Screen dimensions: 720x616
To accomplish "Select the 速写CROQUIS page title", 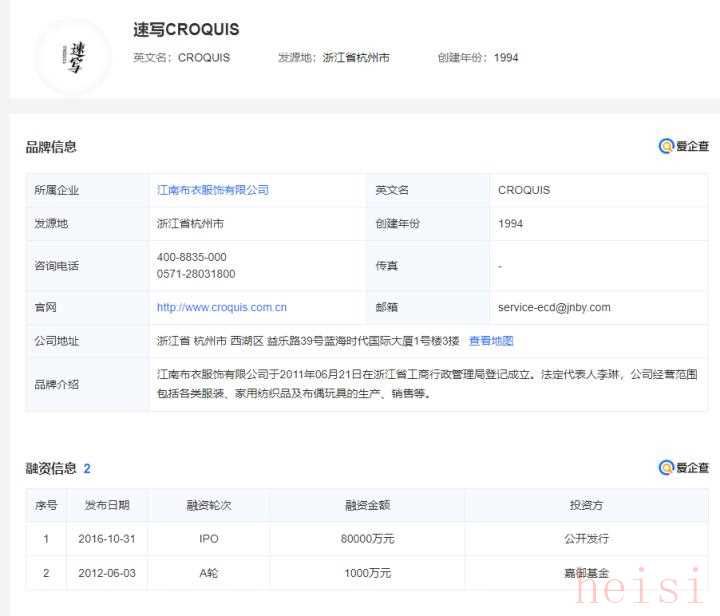I will click(186, 29).
